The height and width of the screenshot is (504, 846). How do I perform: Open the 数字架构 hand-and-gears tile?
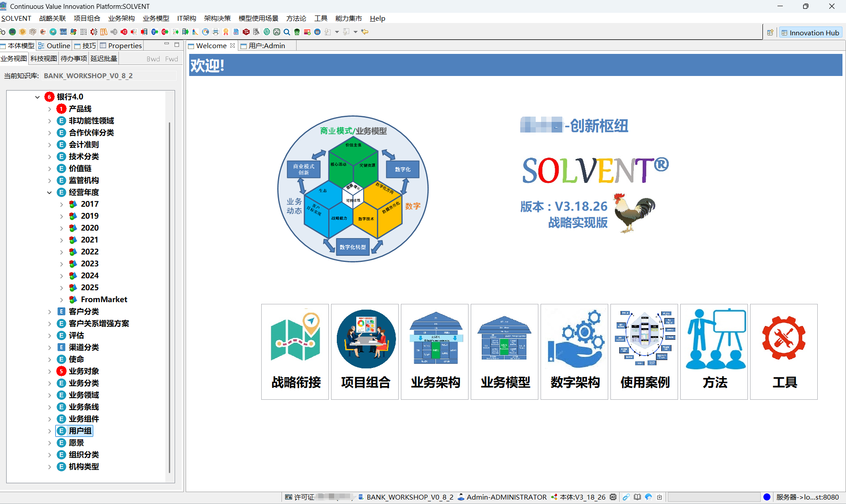574,351
